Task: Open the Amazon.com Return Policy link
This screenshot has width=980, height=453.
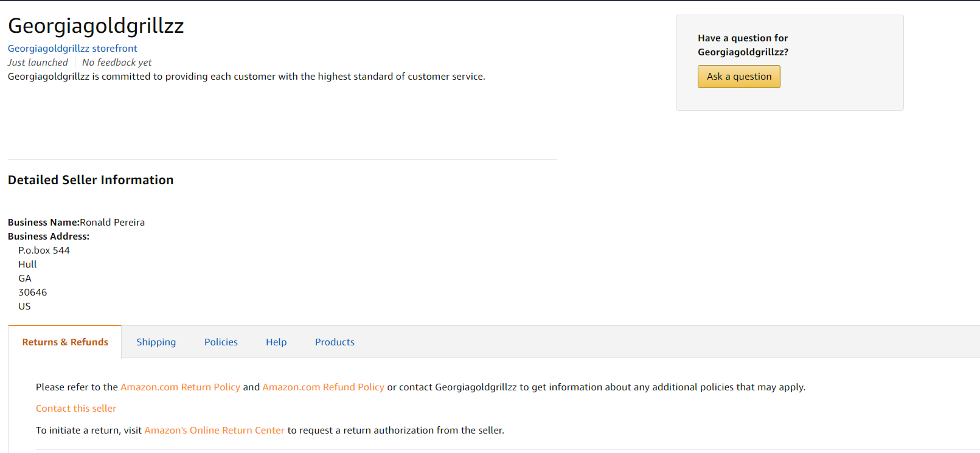Action: tap(180, 387)
